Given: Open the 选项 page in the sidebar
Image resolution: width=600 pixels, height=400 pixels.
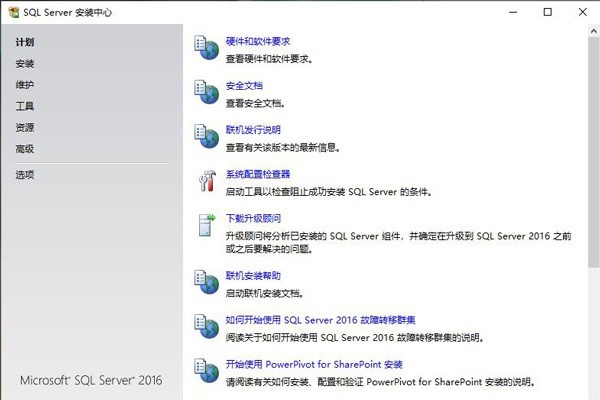Looking at the screenshot, I should (x=25, y=175).
